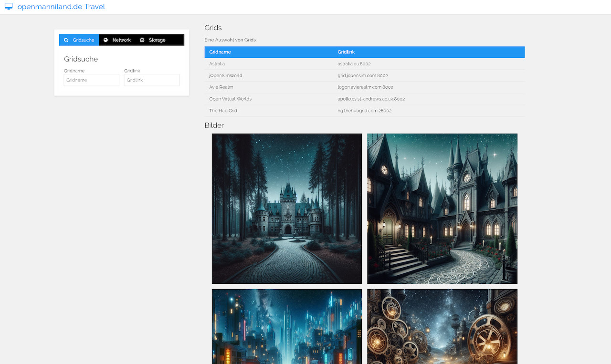The height and width of the screenshot is (364, 611).
Task: Click the magnifier icon on Gridsuche tab
Action: pyautogui.click(x=66, y=40)
